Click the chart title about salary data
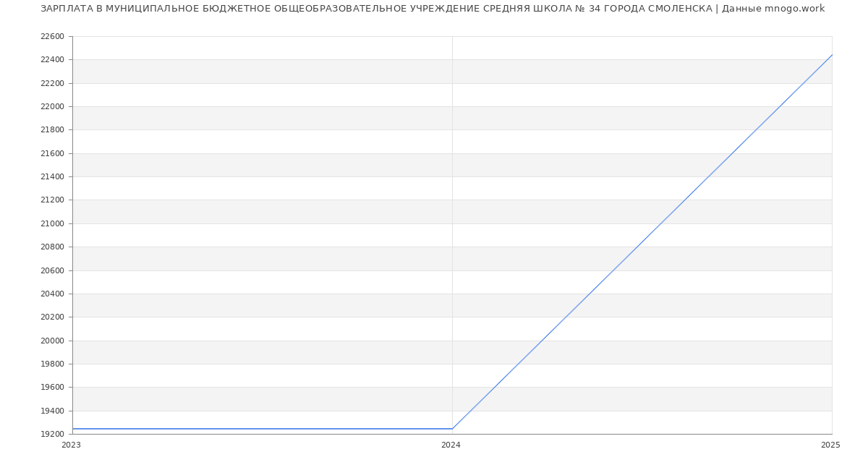This screenshot has height=470, width=868. tap(433, 9)
